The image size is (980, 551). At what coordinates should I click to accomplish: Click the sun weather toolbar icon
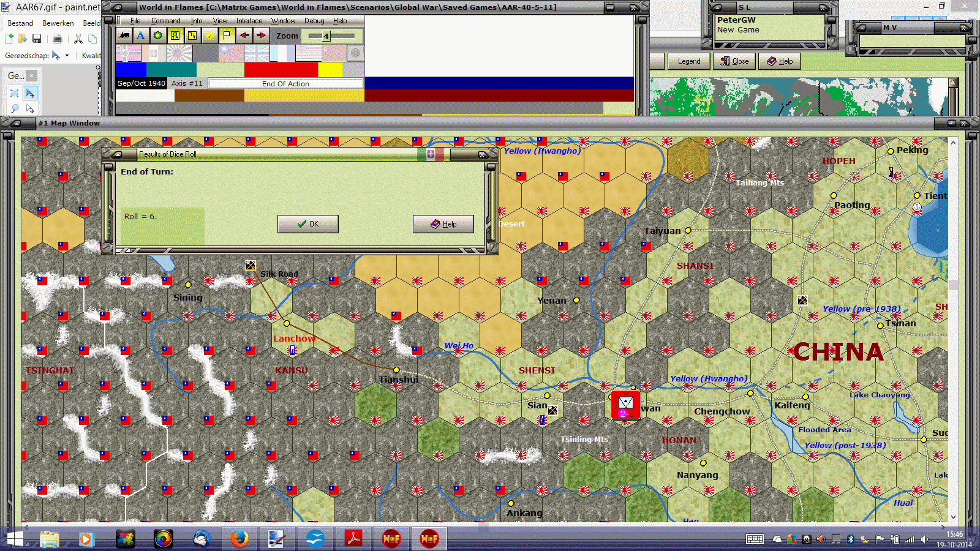click(x=209, y=36)
